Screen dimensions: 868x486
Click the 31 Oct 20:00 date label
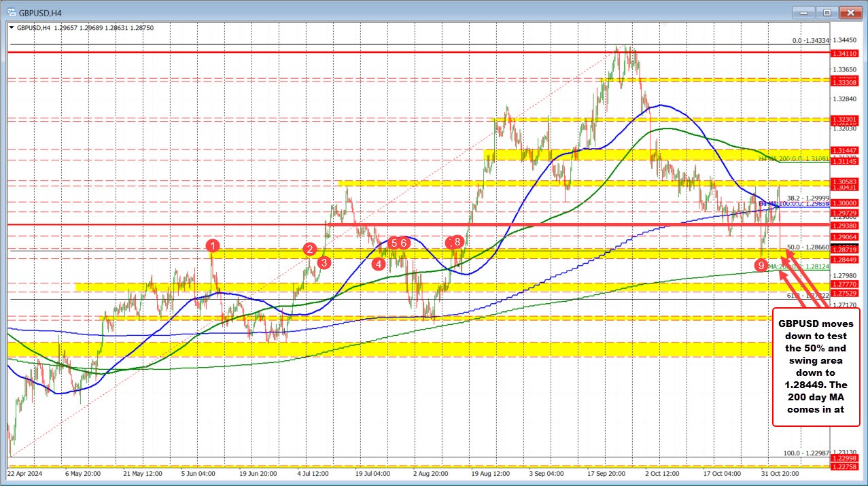[x=780, y=472]
